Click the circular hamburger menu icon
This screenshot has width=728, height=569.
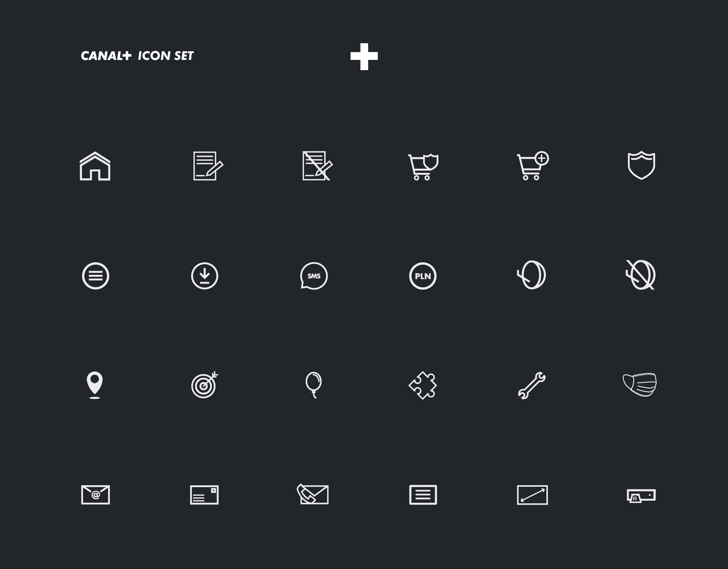[x=96, y=276]
